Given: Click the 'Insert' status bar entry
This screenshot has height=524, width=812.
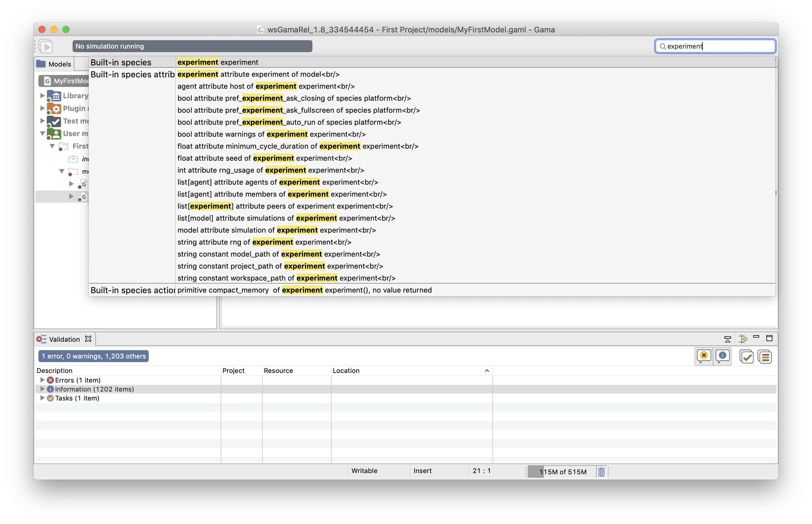Looking at the screenshot, I should click(x=422, y=471).
